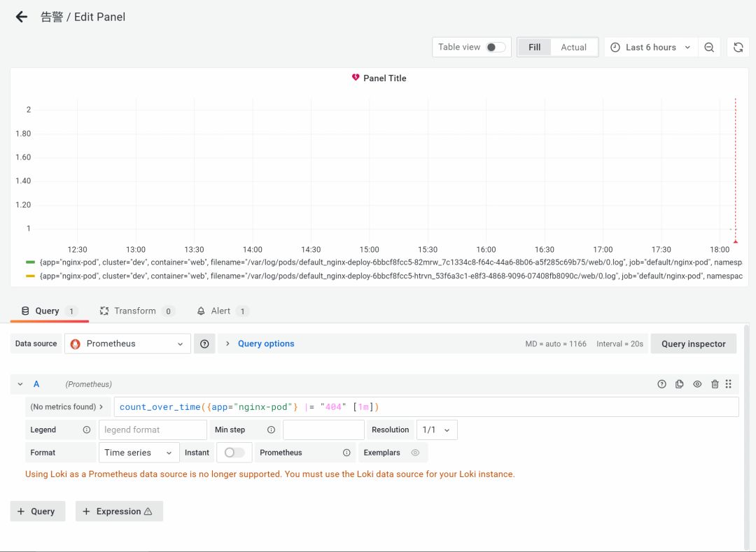Image resolution: width=756 pixels, height=552 pixels.
Task: Switch to the Alert tab
Action: point(223,311)
